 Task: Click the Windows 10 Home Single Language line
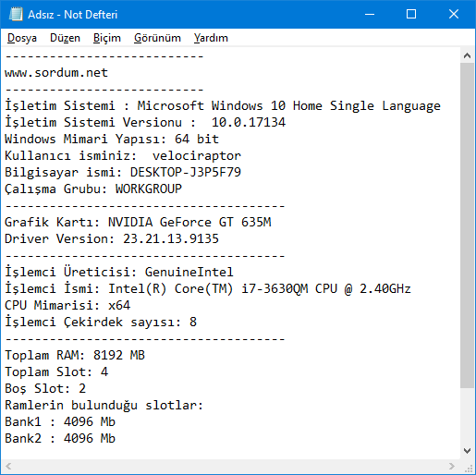tap(223, 106)
